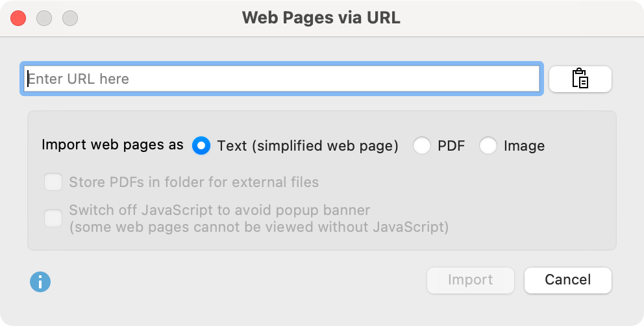Click 'Store PDFs in folder for external files' text
Screen dimensions: 644x326
[x=193, y=182]
